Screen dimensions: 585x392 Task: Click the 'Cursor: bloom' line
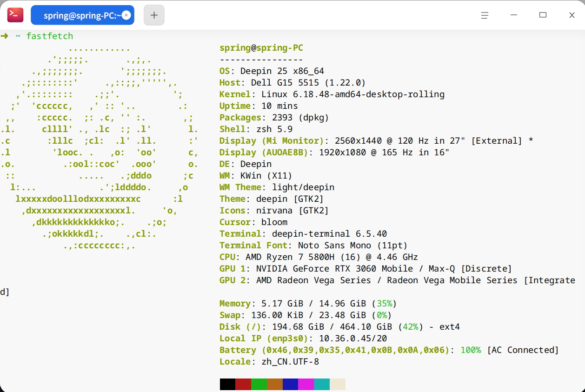pyautogui.click(x=253, y=222)
